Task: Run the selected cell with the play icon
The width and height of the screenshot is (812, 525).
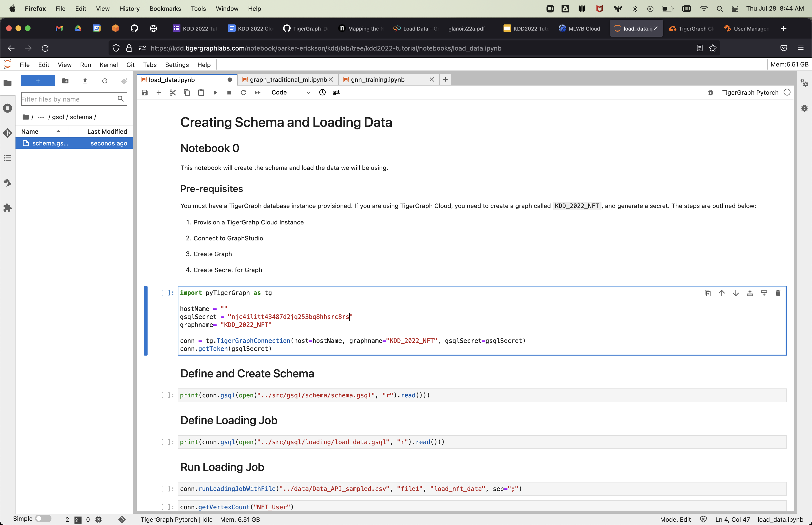Action: [x=215, y=92]
